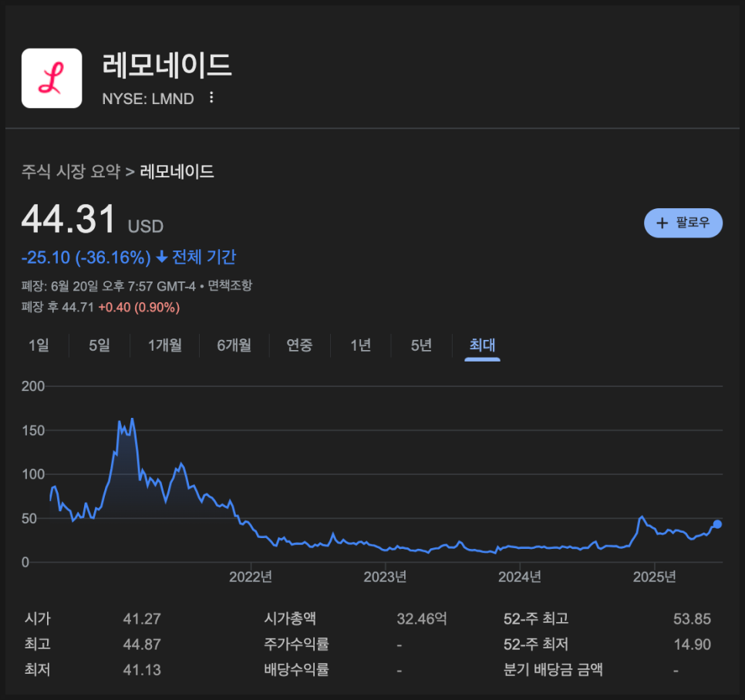Click the 2022년 axis label

251,577
